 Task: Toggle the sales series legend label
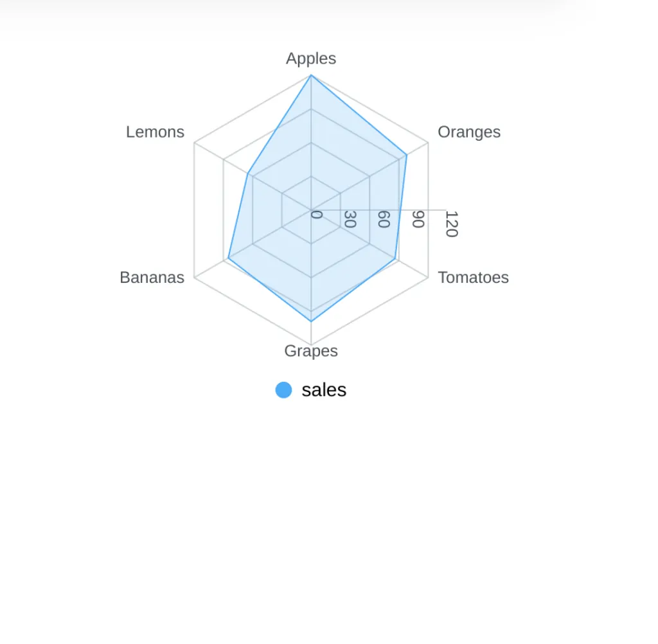(x=324, y=390)
